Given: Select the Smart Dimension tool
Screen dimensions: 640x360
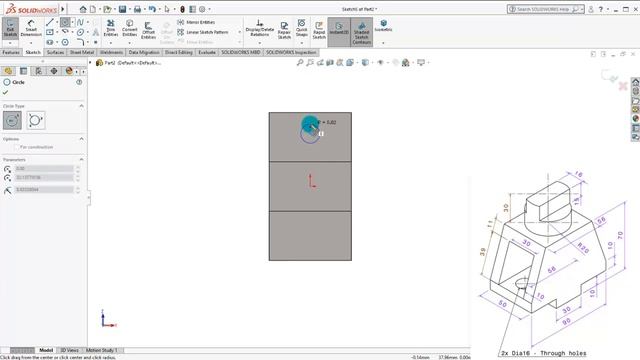Looking at the screenshot, I should 31,28.
